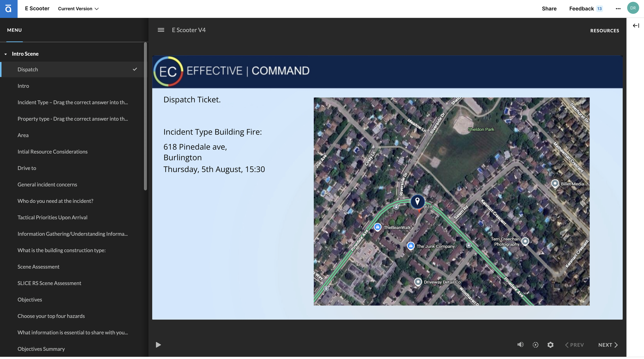The image size is (644, 359).
Task: Select the Dispatch menu item
Action: pyautogui.click(x=28, y=69)
